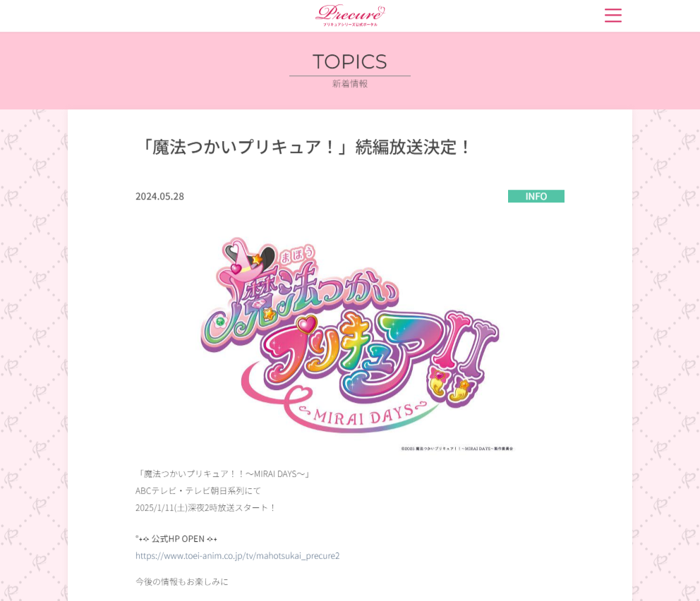Click the date 2024.05.28
This screenshot has width=700, height=601.
159,196
